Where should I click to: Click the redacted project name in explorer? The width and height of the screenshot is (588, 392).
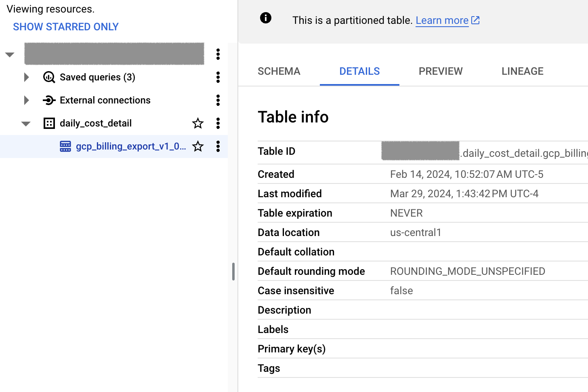(114, 54)
